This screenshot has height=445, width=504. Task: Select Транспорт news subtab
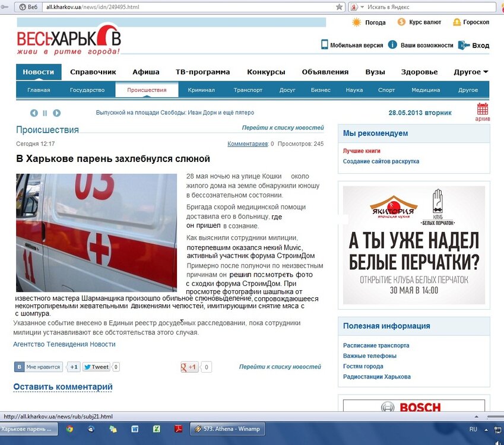[x=248, y=90]
